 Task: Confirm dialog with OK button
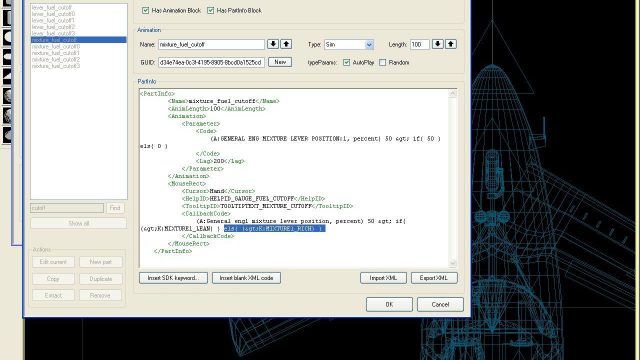pos(389,304)
